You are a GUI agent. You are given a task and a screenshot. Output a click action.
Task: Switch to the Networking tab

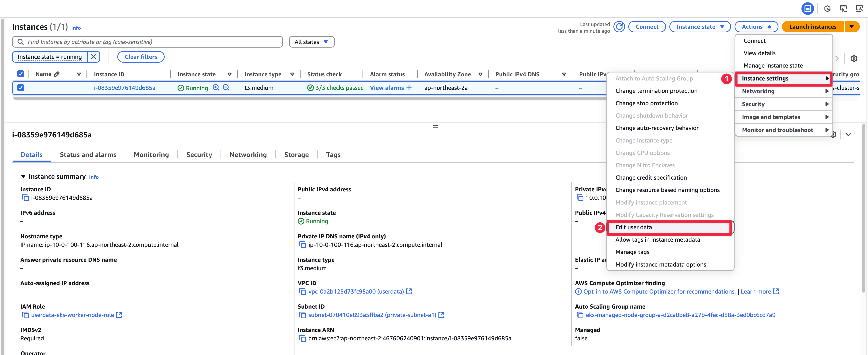tap(248, 155)
